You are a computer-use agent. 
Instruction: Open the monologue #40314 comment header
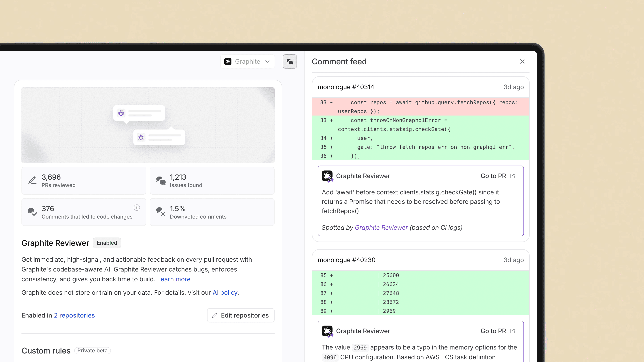coord(346,87)
